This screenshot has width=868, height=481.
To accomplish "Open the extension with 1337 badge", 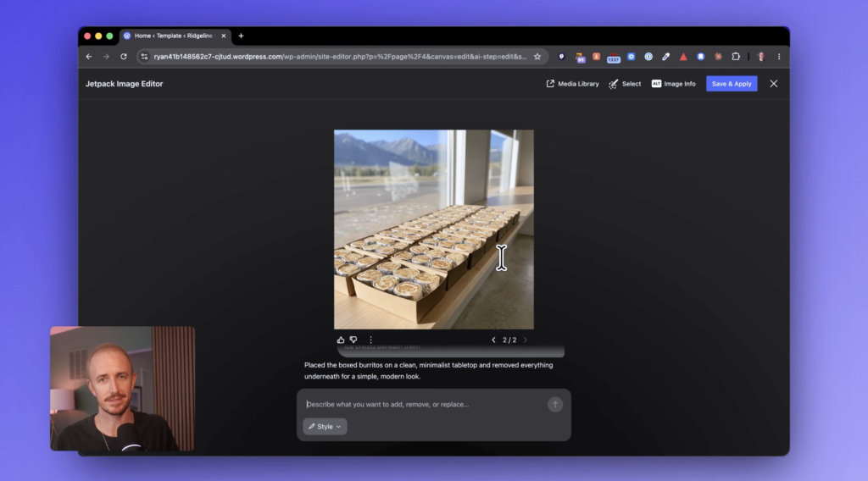I will (614, 58).
